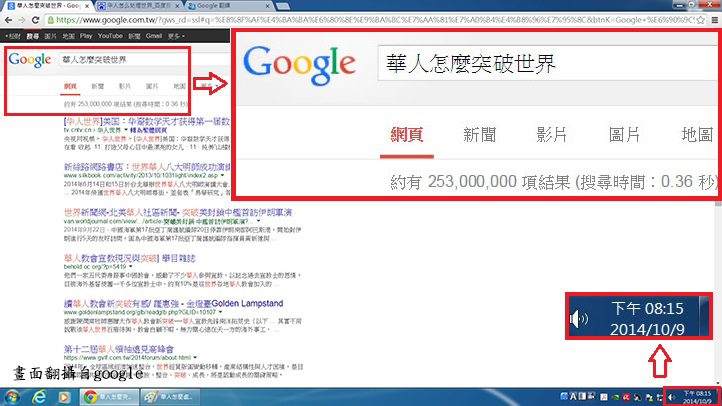Screen dimensions: 722x406
Task: Expand the arrow after behold.oc.org URL
Action: coord(131,267)
